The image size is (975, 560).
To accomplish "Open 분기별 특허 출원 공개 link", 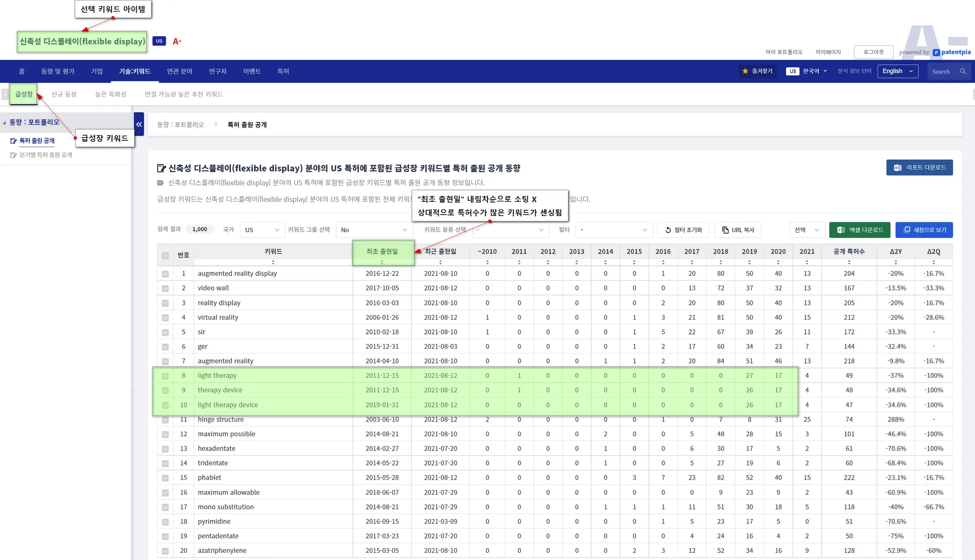I will [46, 155].
